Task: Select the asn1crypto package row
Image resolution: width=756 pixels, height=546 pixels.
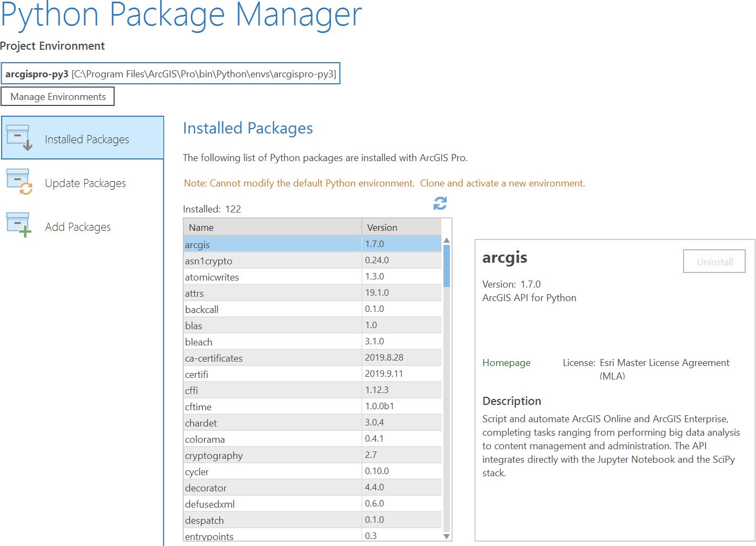Action: point(273,261)
